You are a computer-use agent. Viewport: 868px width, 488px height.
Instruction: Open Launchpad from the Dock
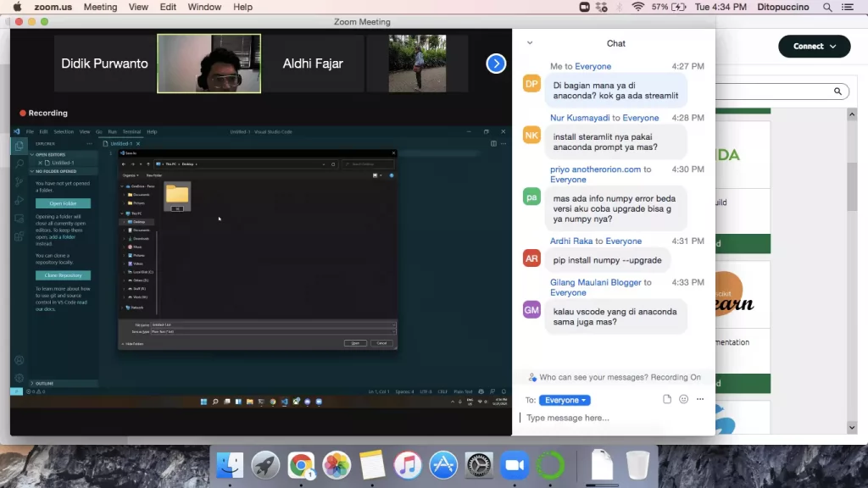[265, 465]
